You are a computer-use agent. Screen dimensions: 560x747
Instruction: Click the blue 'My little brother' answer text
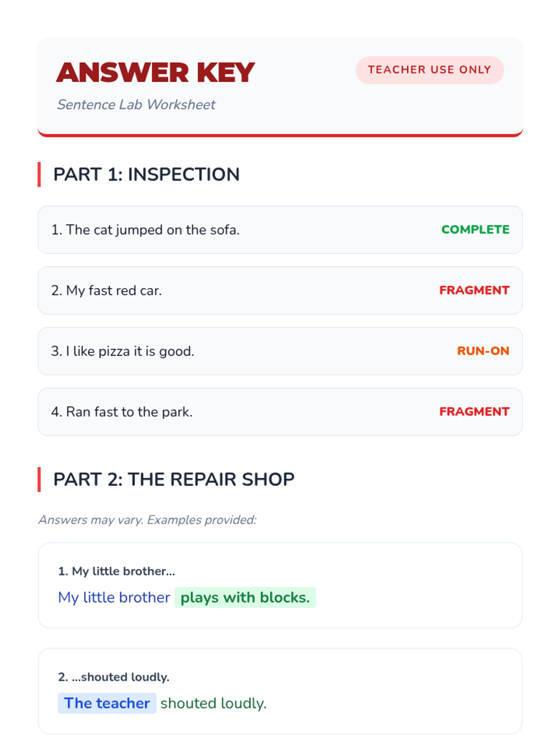pos(114,598)
